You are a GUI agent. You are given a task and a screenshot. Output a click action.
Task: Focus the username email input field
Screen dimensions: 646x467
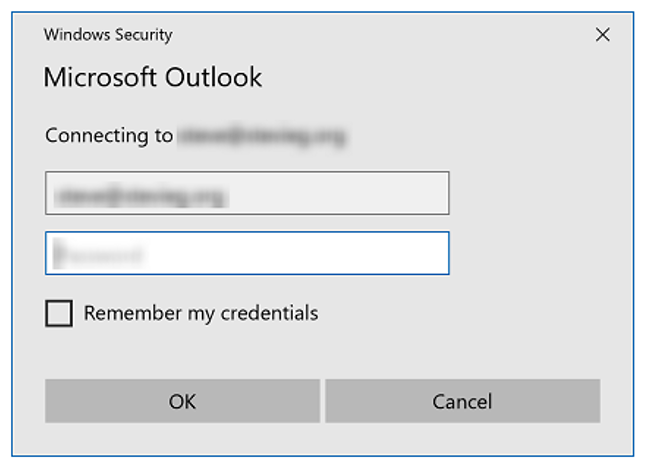click(247, 193)
